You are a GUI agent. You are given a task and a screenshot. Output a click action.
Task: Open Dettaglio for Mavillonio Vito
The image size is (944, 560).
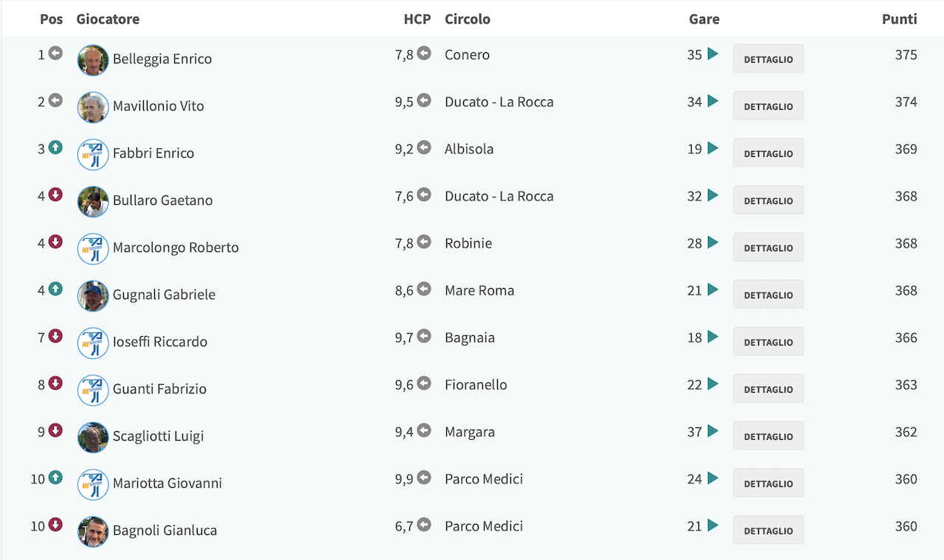click(768, 106)
